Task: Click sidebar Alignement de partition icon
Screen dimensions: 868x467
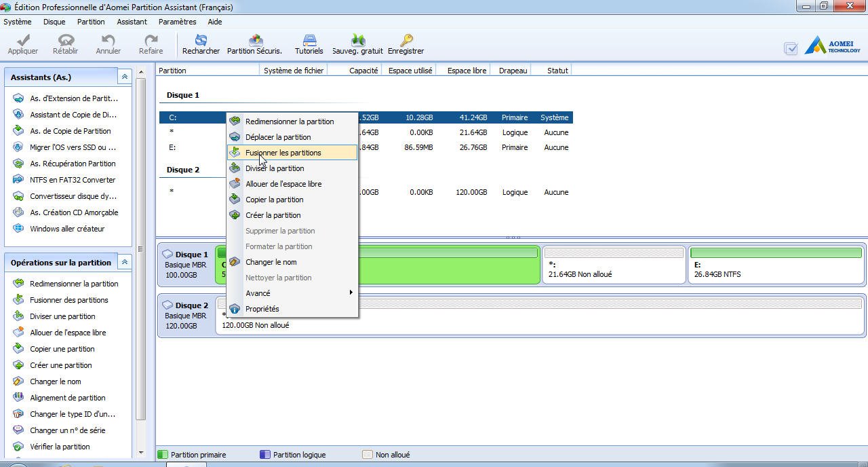Action: [18, 398]
